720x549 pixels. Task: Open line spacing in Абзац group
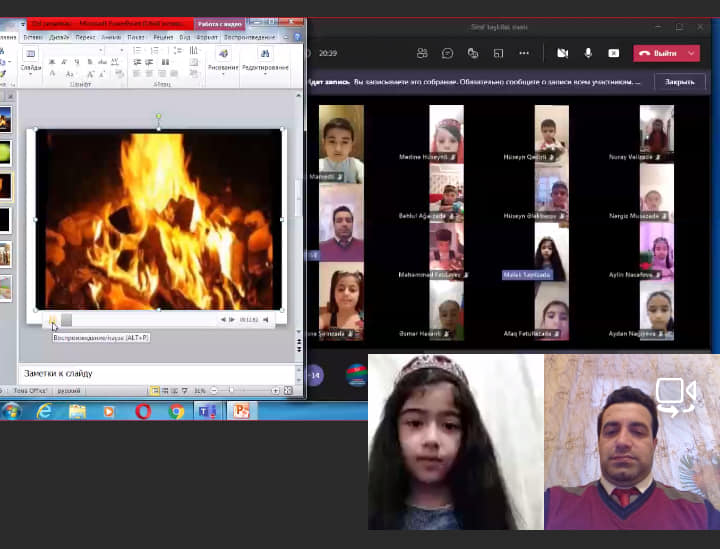point(178,50)
